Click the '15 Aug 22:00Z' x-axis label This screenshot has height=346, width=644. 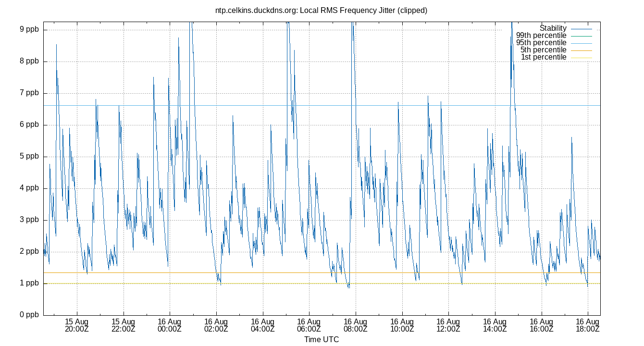123,325
